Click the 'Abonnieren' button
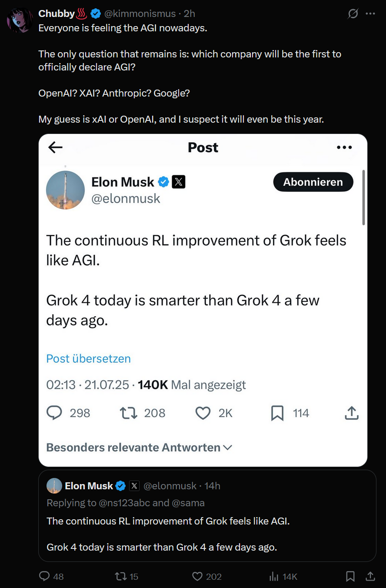 coord(313,182)
